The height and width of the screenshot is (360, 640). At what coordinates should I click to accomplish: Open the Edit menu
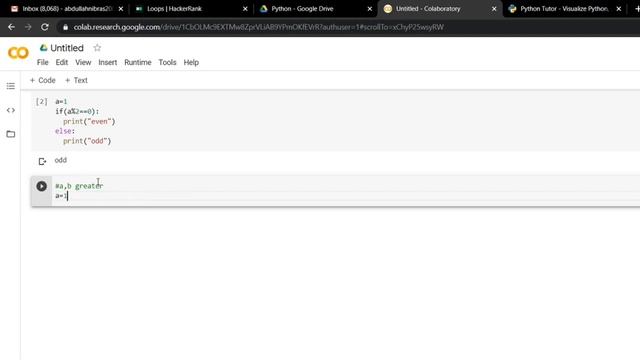click(x=62, y=62)
